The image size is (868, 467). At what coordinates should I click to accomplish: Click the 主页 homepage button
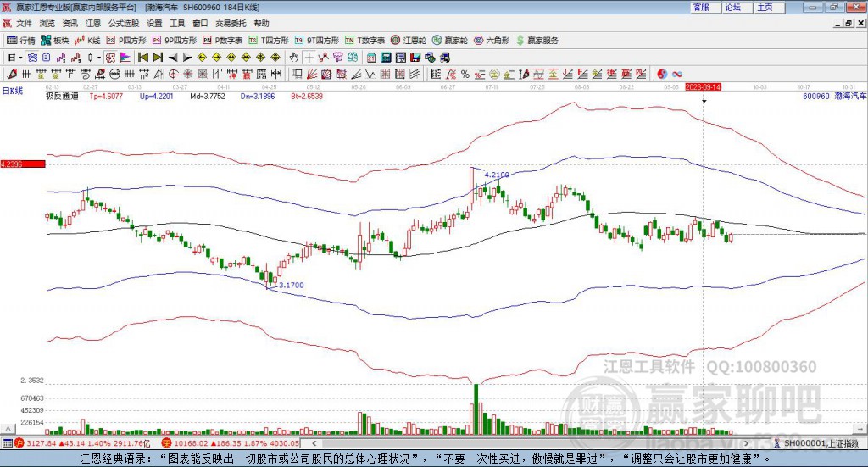pyautogui.click(x=770, y=7)
